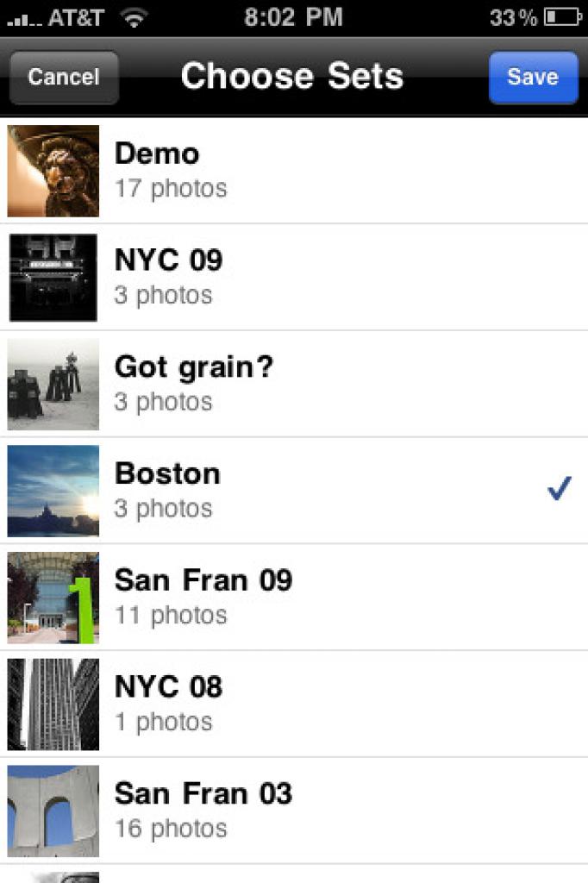Select the San Fran 09 set
Screen dimensions: 588x883
[294, 598]
